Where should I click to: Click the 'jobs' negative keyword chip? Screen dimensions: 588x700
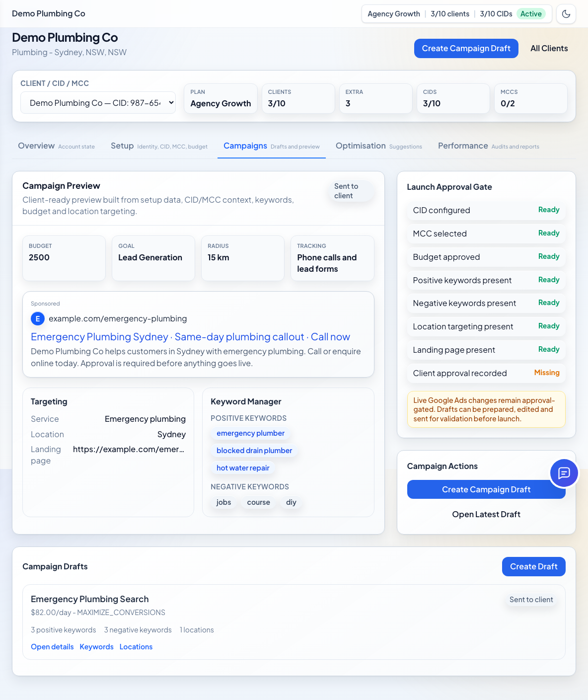pyautogui.click(x=223, y=502)
